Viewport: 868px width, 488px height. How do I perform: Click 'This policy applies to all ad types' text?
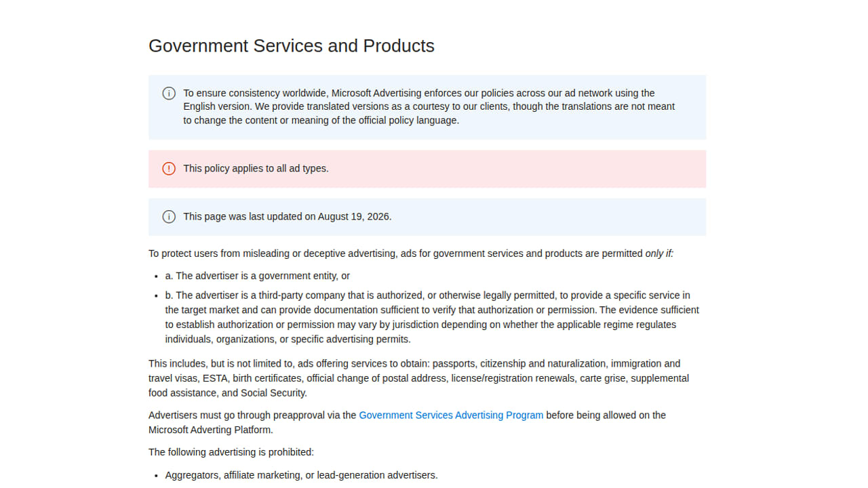256,168
